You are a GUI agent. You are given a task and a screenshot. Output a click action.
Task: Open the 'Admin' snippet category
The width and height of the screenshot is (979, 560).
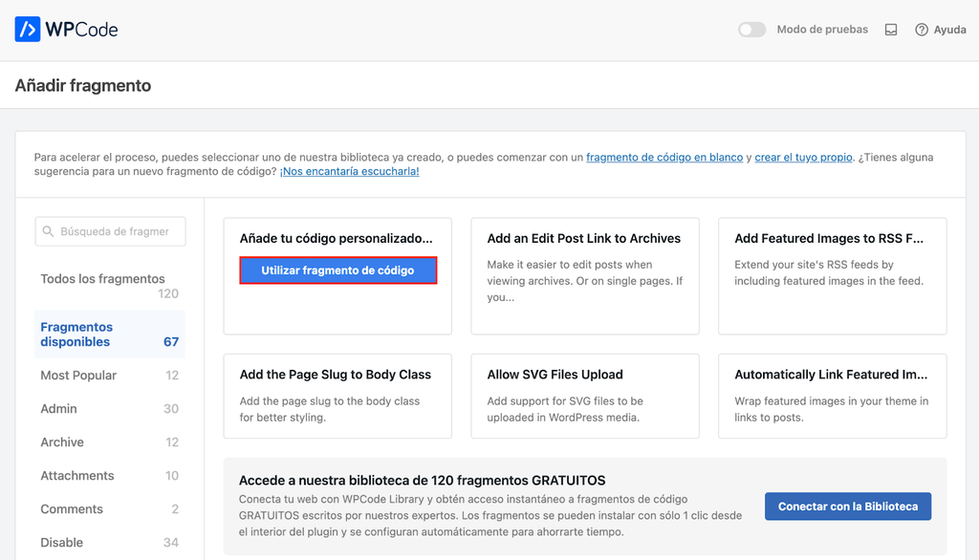coord(56,408)
